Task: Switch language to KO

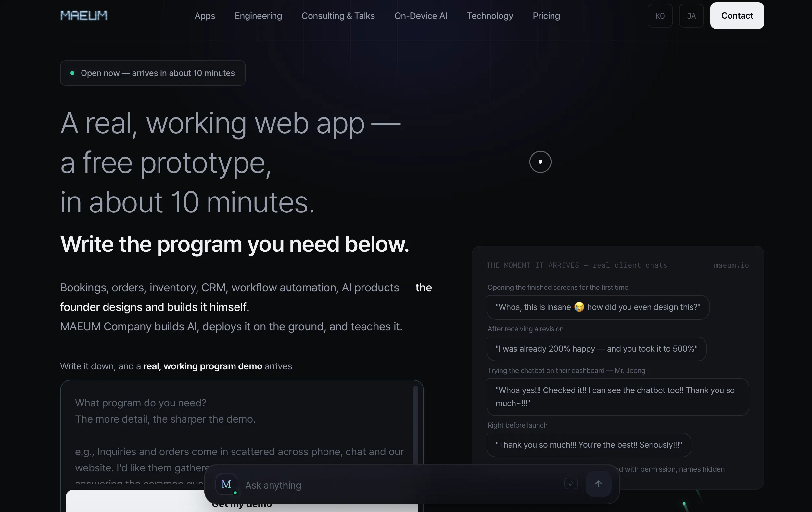Action: point(660,16)
